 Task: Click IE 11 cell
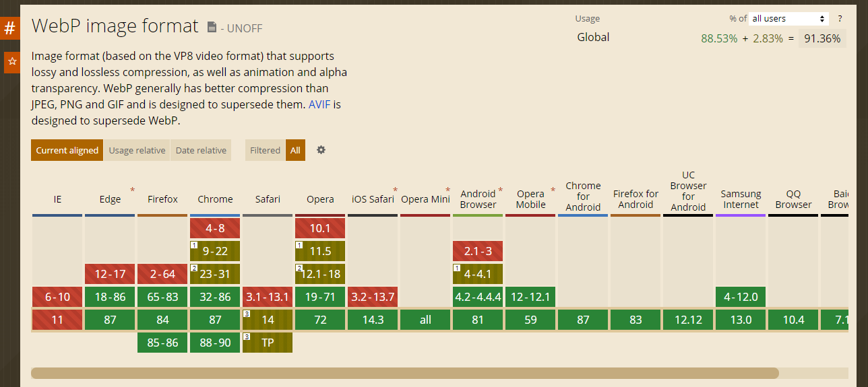pyautogui.click(x=57, y=320)
